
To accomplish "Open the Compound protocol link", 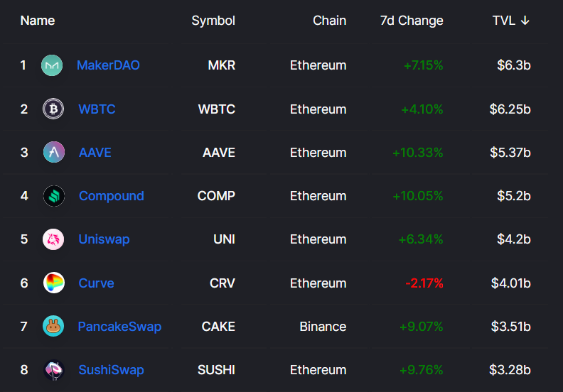I will tap(111, 196).
